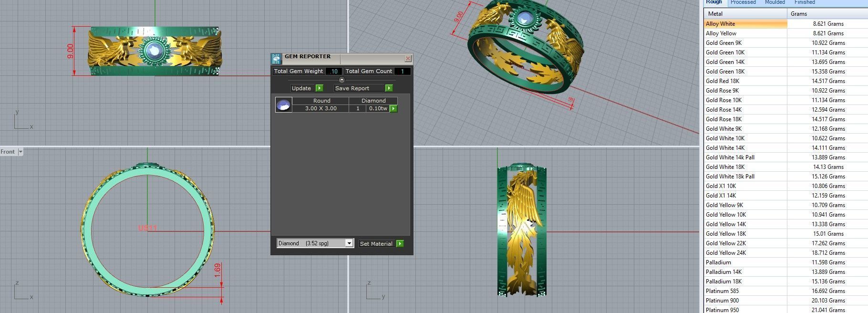The height and width of the screenshot is (313, 868).
Task: Select the Gold Green 9K row
Action: pyautogui.click(x=786, y=43)
